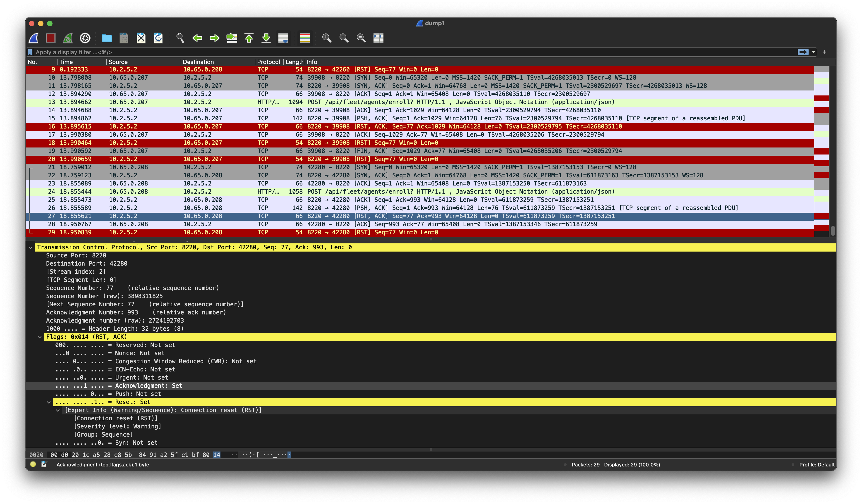Close this capture file icon
The width and height of the screenshot is (862, 504).
click(141, 38)
